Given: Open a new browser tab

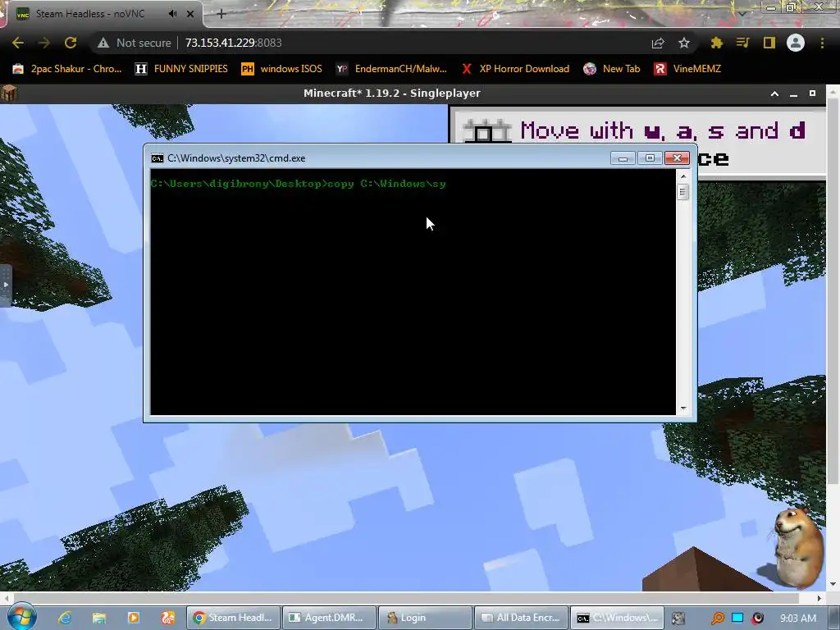Looking at the screenshot, I should point(221,14).
